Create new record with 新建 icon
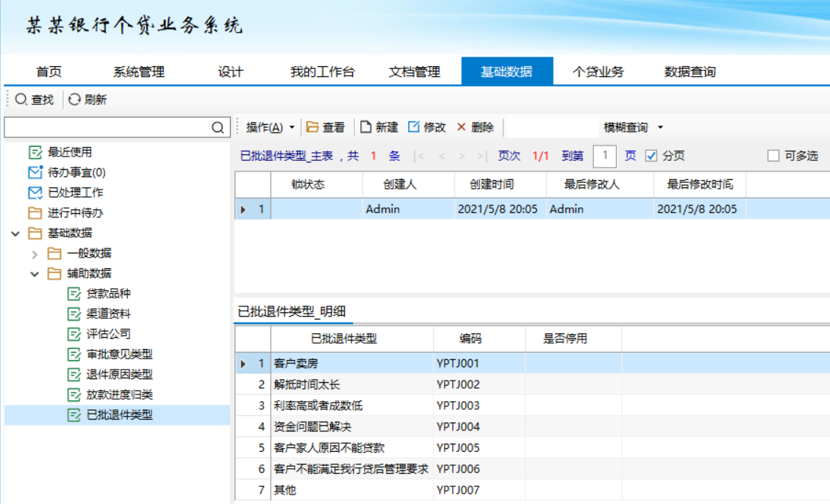The image size is (830, 504). [366, 127]
